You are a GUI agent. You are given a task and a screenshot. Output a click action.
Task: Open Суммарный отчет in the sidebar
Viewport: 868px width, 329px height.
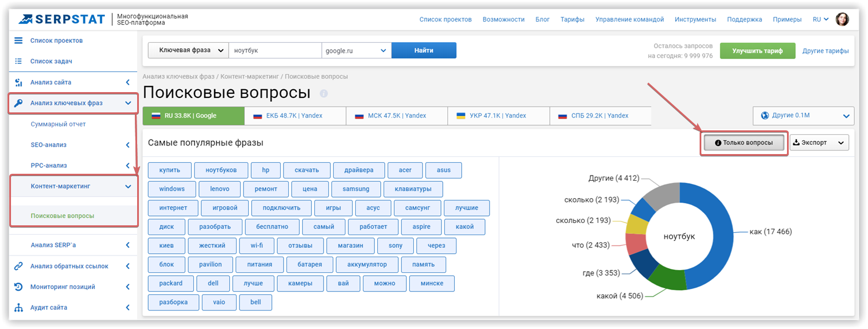[x=58, y=124]
